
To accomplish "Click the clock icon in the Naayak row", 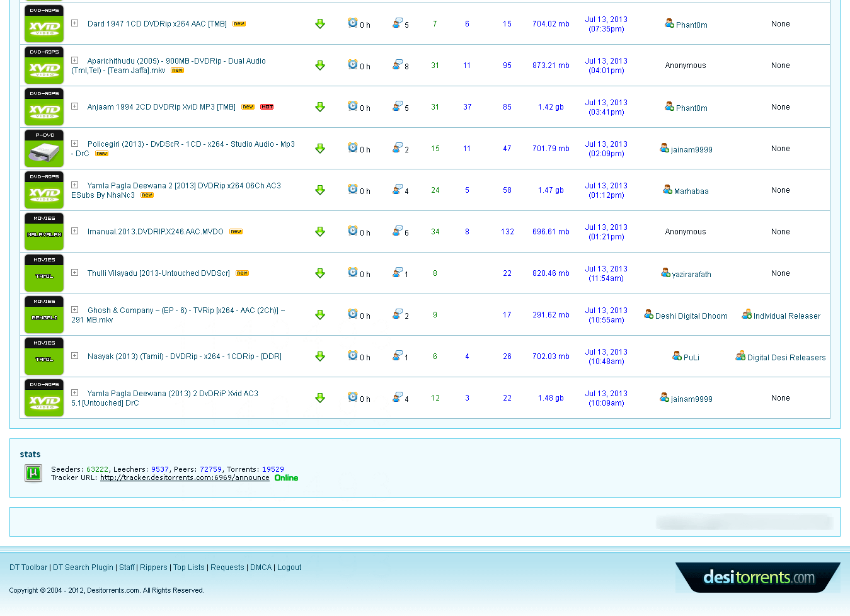I will click(x=353, y=355).
